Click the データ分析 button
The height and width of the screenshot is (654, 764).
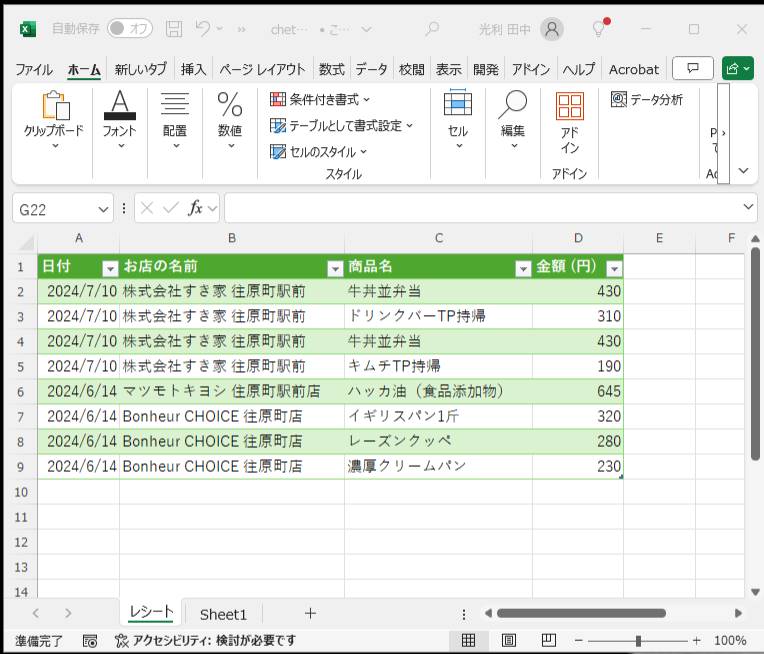[x=647, y=100]
